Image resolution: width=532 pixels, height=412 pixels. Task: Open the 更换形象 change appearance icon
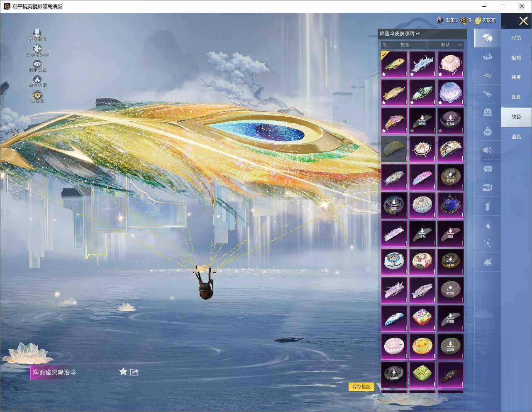tap(37, 35)
